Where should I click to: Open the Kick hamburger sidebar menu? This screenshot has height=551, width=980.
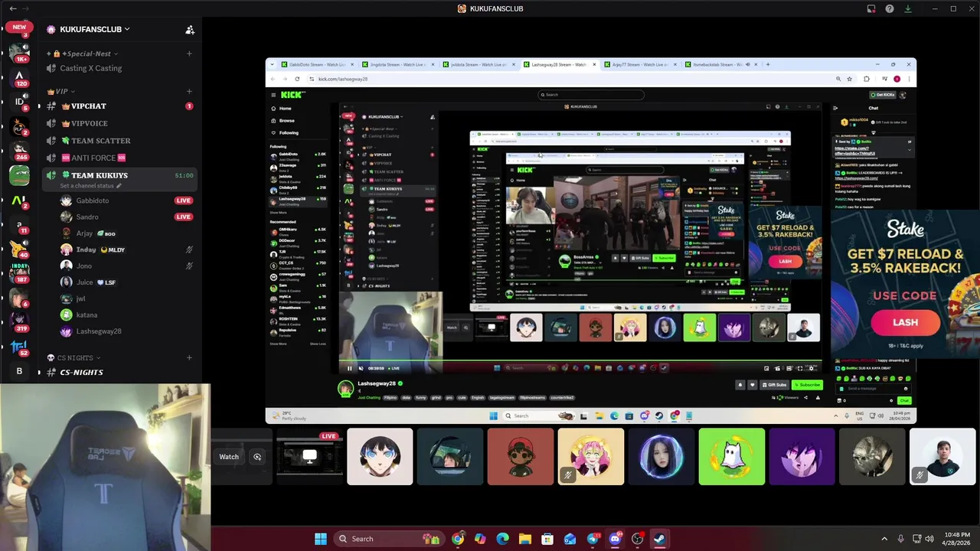tap(273, 95)
